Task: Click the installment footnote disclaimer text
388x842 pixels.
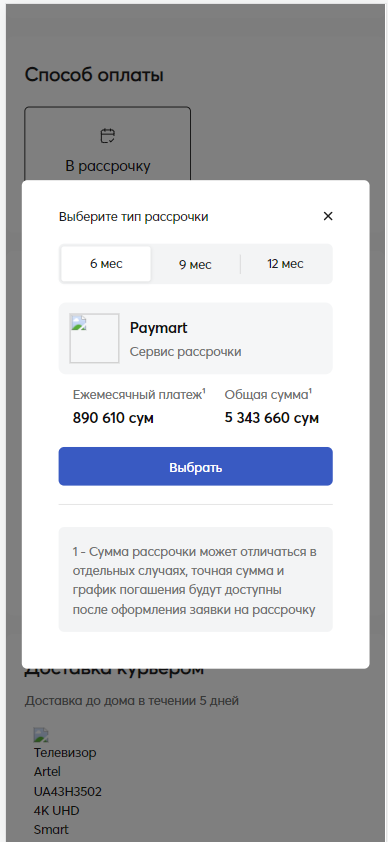Action: pos(195,580)
